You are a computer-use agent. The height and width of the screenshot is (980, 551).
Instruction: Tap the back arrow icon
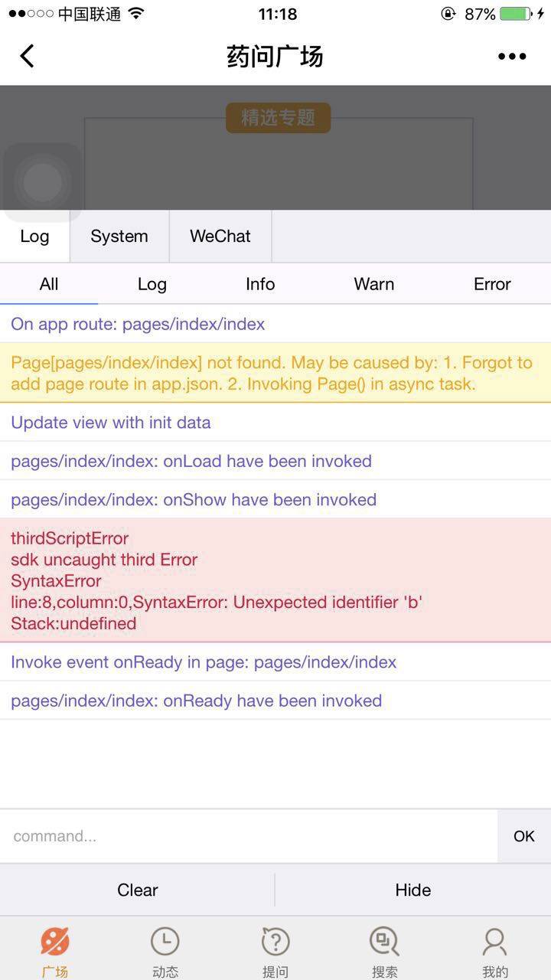[28, 56]
